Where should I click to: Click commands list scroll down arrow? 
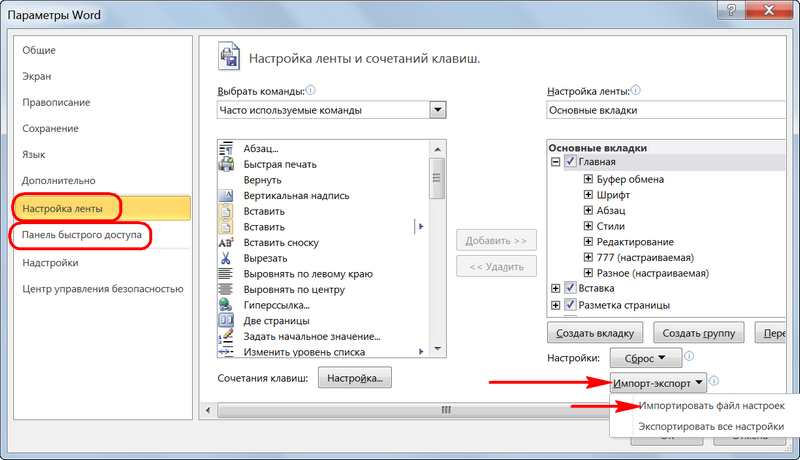pyautogui.click(x=438, y=349)
